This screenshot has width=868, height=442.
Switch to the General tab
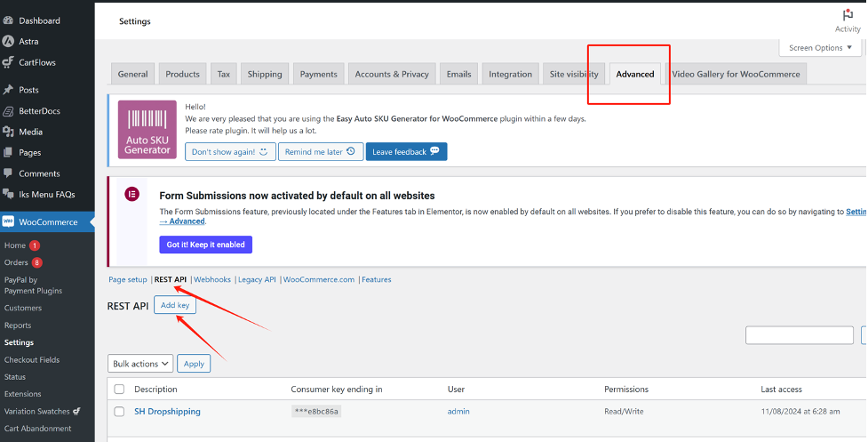133,74
